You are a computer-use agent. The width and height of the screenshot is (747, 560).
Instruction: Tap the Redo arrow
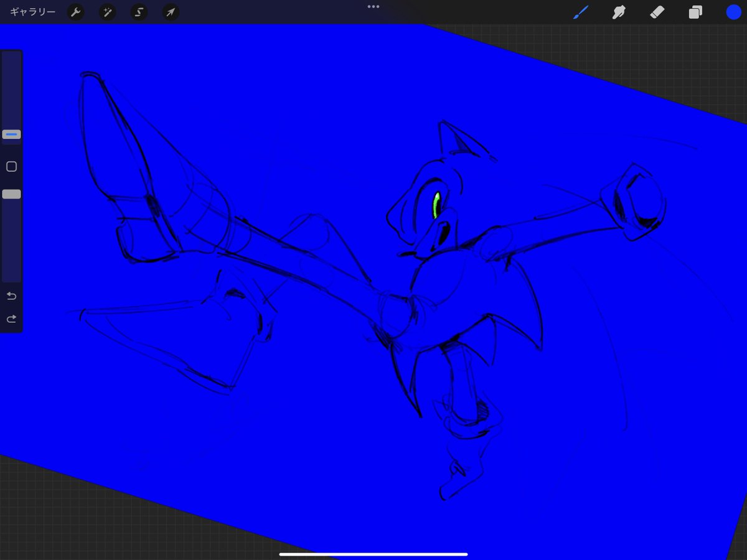coord(11,319)
